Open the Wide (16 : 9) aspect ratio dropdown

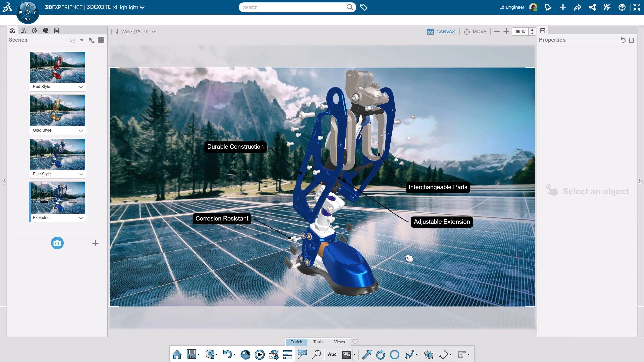[154, 32]
